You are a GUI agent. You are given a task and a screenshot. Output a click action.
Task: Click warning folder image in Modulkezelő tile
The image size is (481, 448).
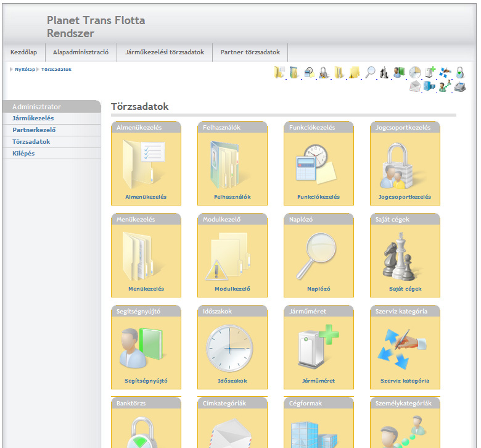228,256
